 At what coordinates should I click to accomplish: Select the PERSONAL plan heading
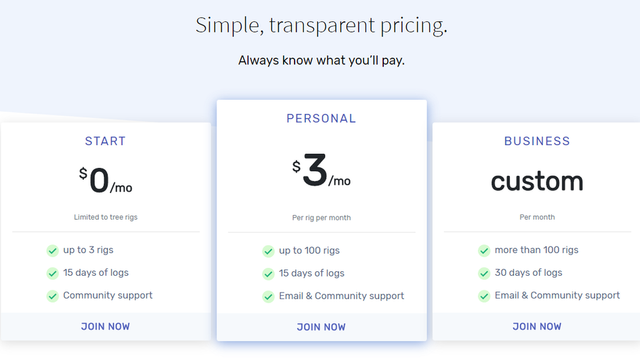click(321, 119)
